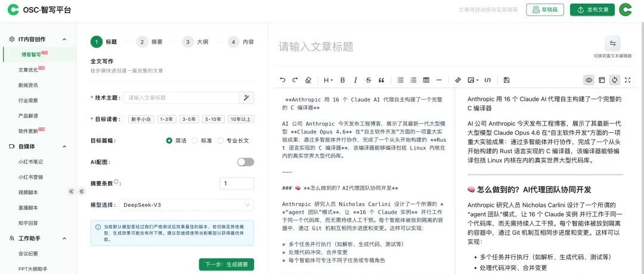Click the OSC logo at top left
This screenshot has height=274, width=644.
click(x=13, y=10)
